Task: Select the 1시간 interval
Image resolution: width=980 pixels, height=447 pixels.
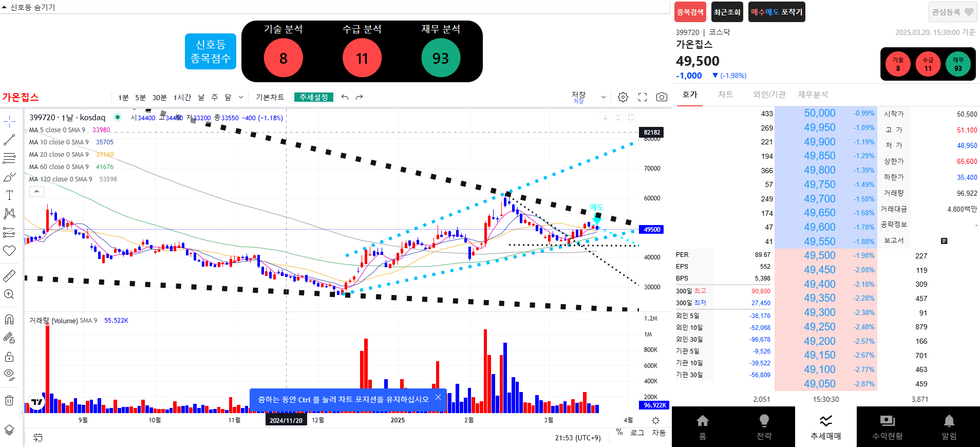Action: [182, 97]
